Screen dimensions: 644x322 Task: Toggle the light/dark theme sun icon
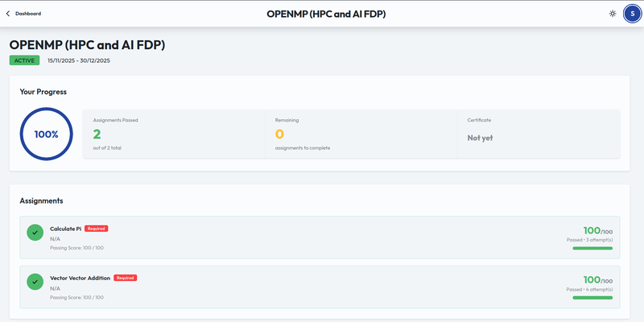pos(613,14)
